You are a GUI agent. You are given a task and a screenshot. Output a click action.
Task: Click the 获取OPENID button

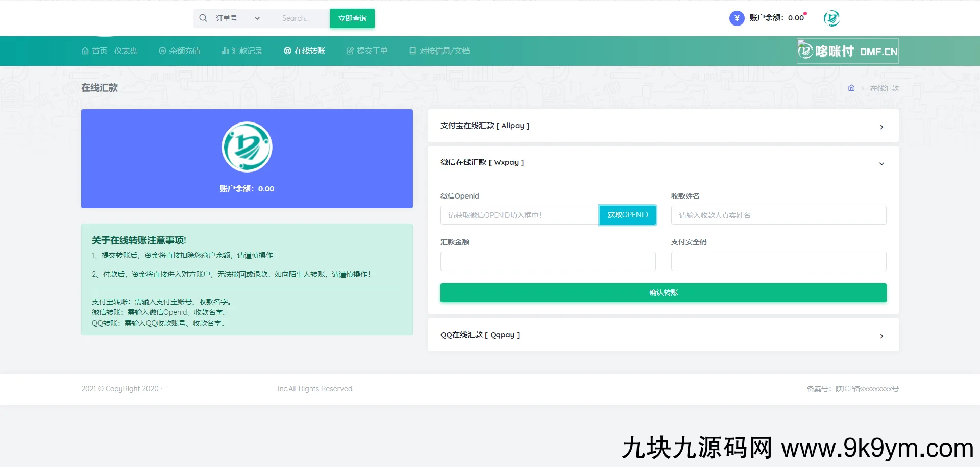point(627,215)
